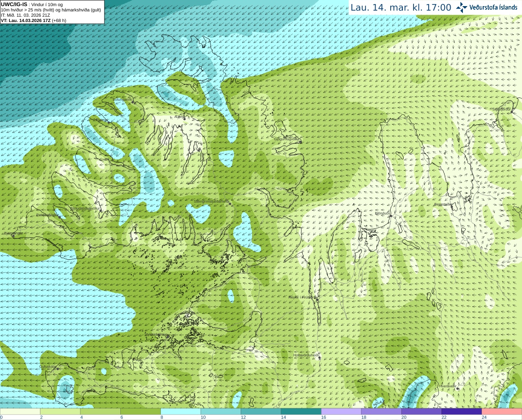Click the Veðurstofa Íslands logo

click(x=487, y=7)
